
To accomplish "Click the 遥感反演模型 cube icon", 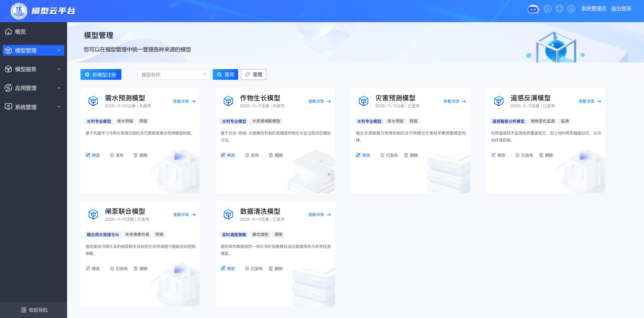I will click(499, 101).
